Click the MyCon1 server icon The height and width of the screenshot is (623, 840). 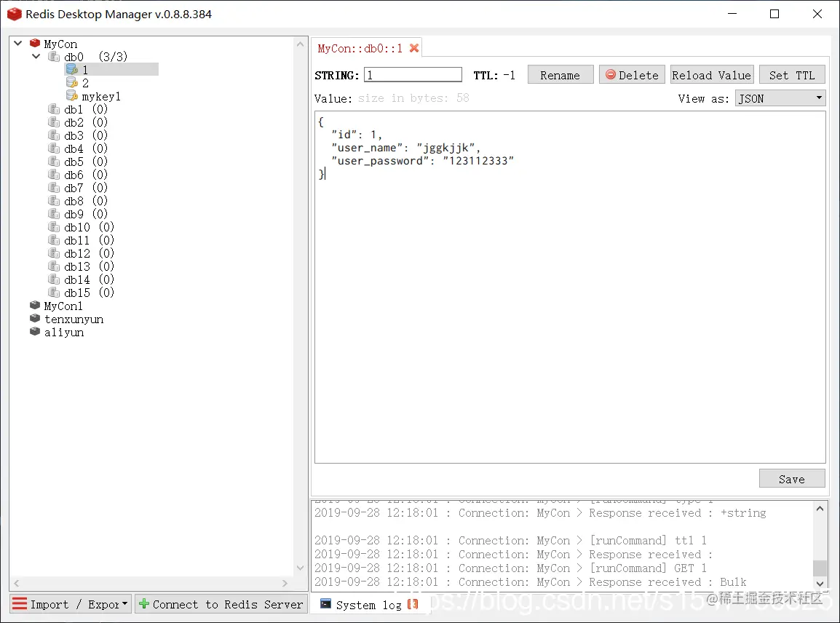coord(35,306)
